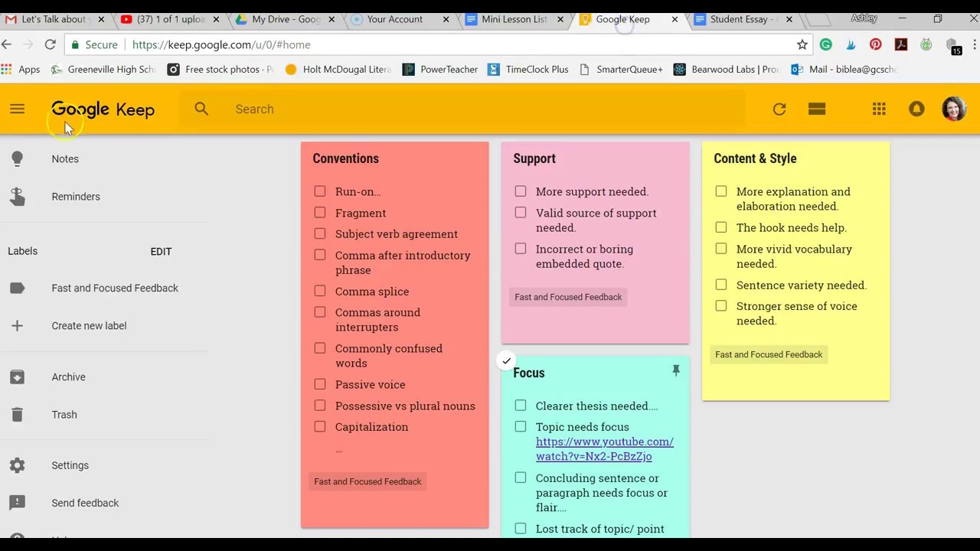
Task: Tick the Passive voice checkbox
Action: [319, 384]
